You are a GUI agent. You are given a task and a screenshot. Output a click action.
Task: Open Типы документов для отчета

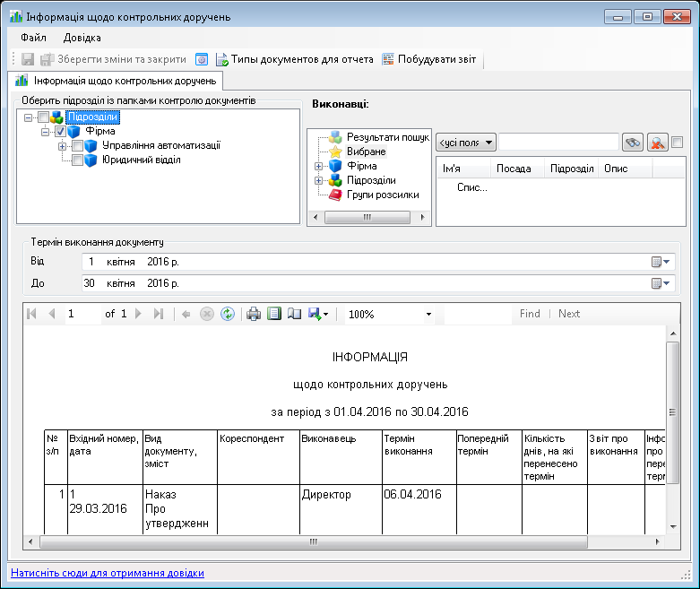tap(295, 59)
